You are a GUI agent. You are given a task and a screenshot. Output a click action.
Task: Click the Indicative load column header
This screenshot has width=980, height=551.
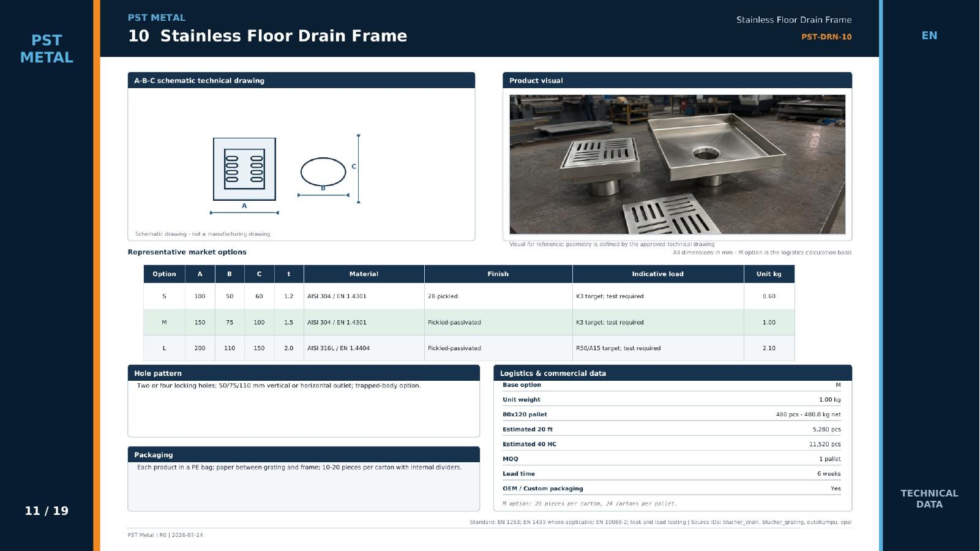(x=658, y=274)
